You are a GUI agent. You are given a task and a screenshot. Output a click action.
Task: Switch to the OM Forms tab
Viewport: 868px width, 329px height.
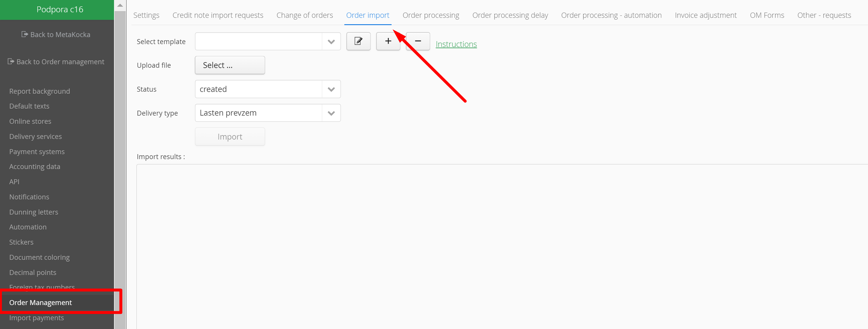click(767, 15)
